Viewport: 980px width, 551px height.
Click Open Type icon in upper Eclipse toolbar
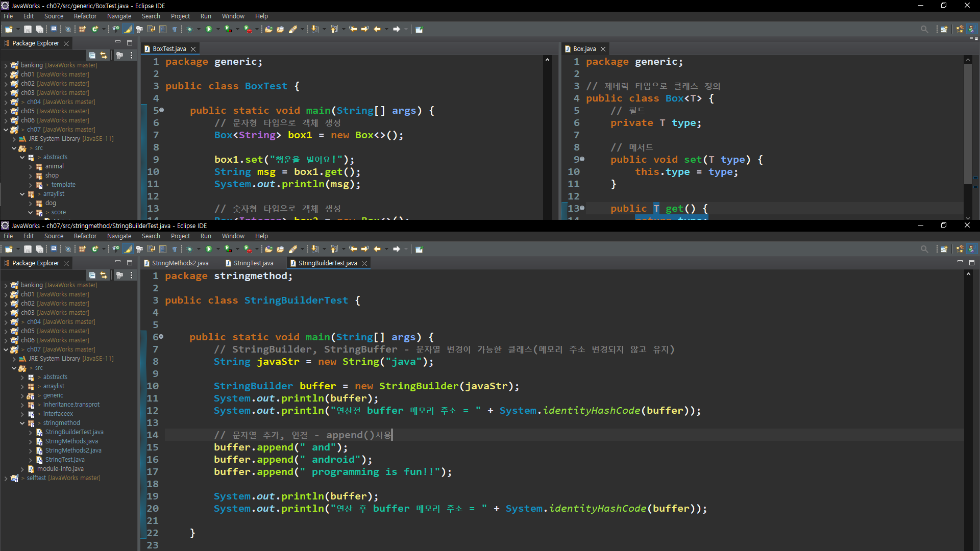click(x=268, y=29)
